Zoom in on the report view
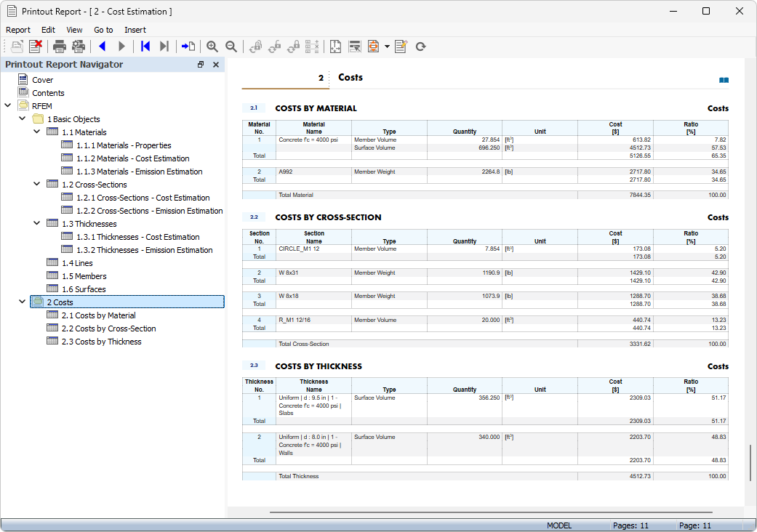 [x=212, y=46]
